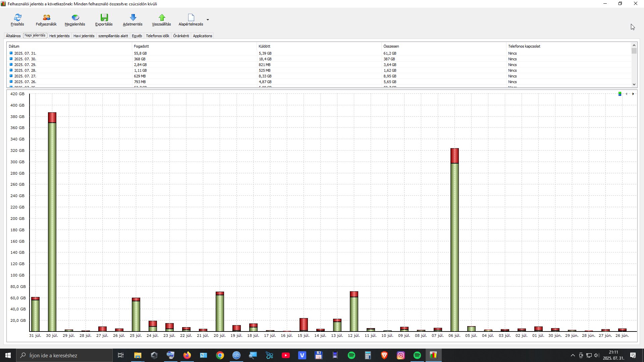Viewport: 644px width, 362px height.
Task: Click the Alapértelmezés default page icon
Action: 191,17
